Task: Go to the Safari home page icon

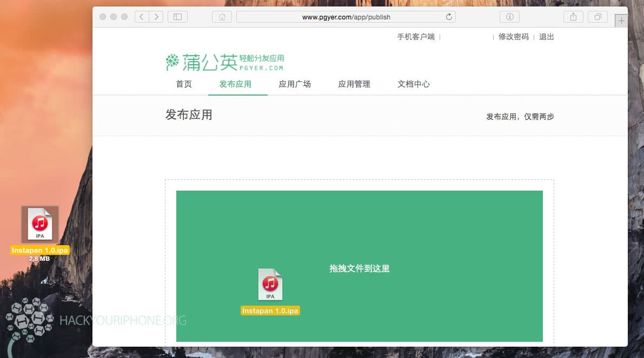Action: (x=222, y=17)
